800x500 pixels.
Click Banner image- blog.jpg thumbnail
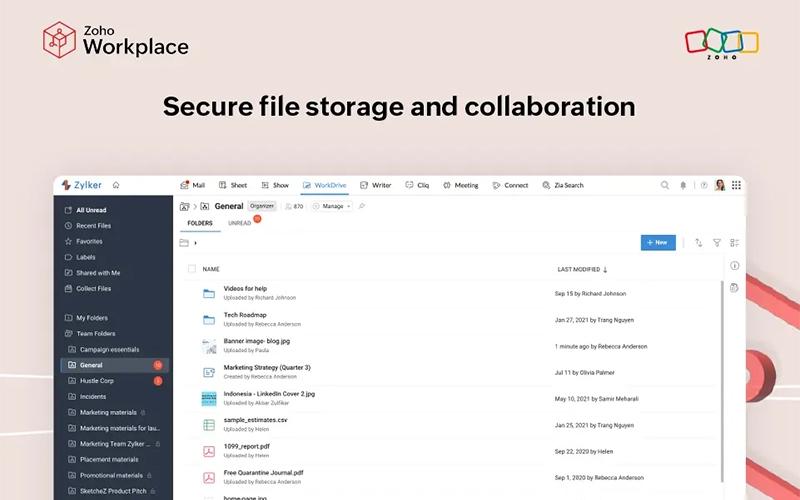[x=209, y=346]
